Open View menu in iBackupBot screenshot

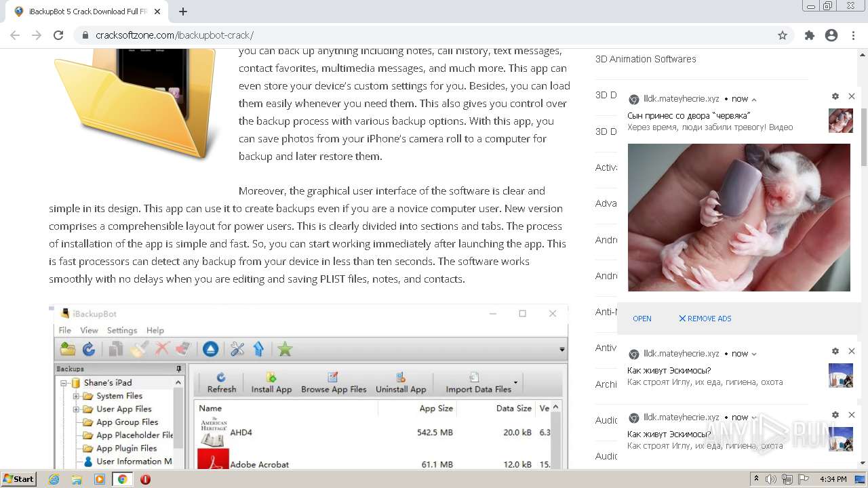pos(89,330)
